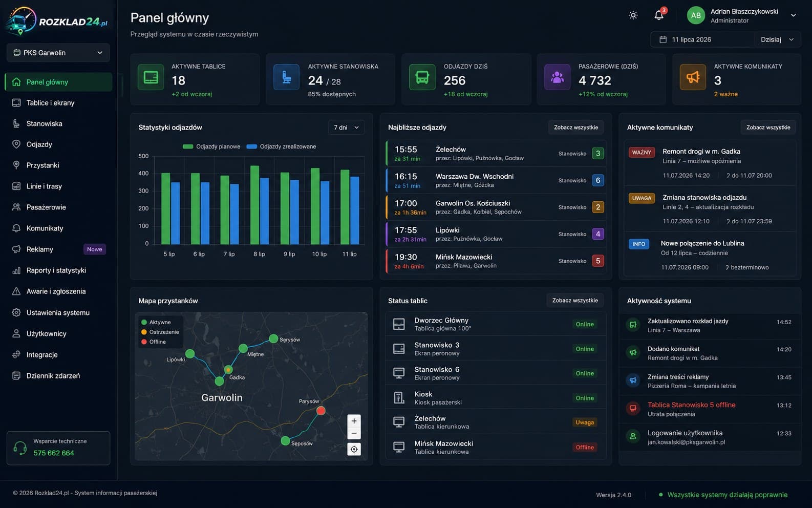This screenshot has height=508, width=812.
Task: Click the red offline activity icon
Action: (633, 409)
